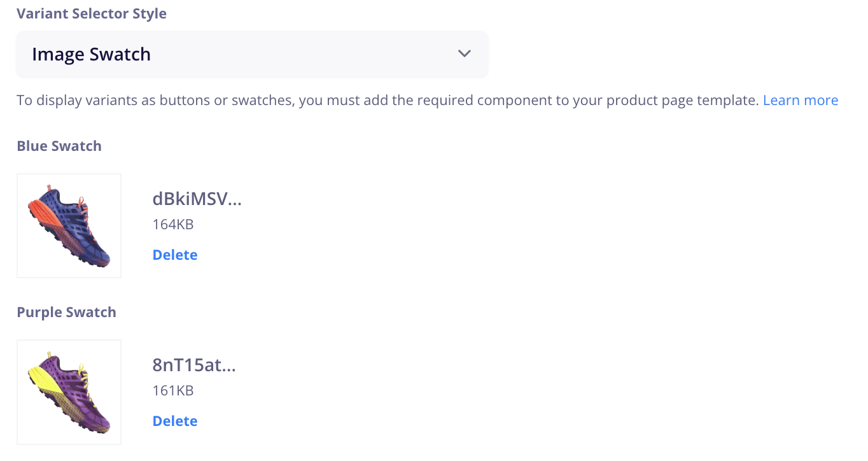The image size is (868, 461).
Task: Click the Blue Swatch heading
Action: [x=59, y=146]
